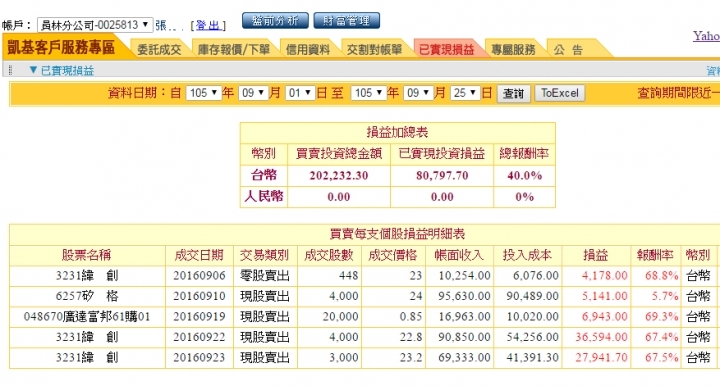Click the 成交日期 column header
Image resolution: width=720 pixels, height=386 pixels.
pyautogui.click(x=199, y=255)
